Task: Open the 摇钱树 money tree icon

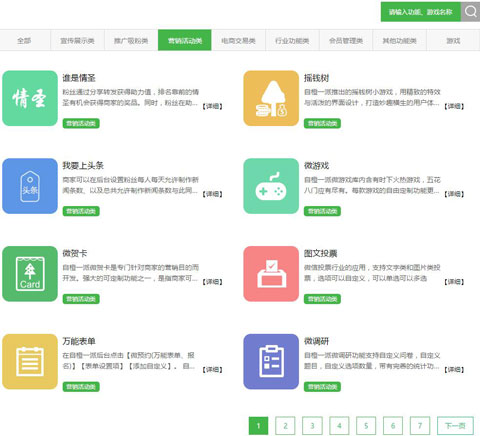Action: (271, 98)
